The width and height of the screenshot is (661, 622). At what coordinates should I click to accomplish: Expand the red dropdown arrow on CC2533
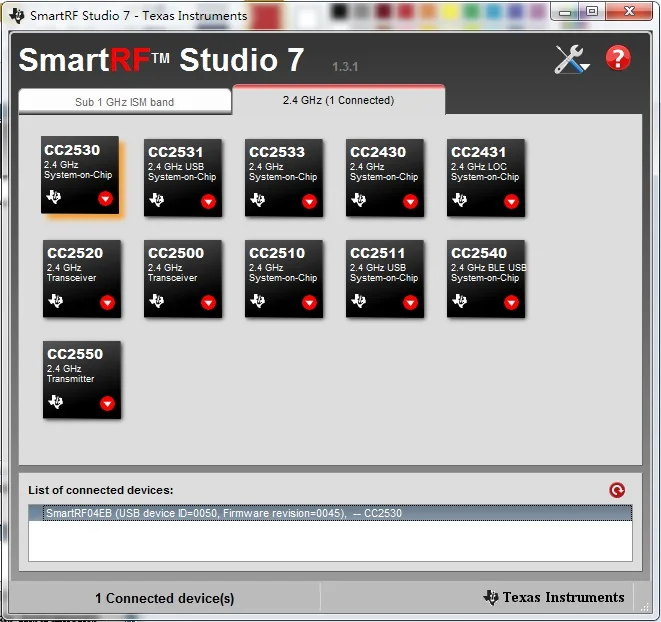(x=309, y=202)
